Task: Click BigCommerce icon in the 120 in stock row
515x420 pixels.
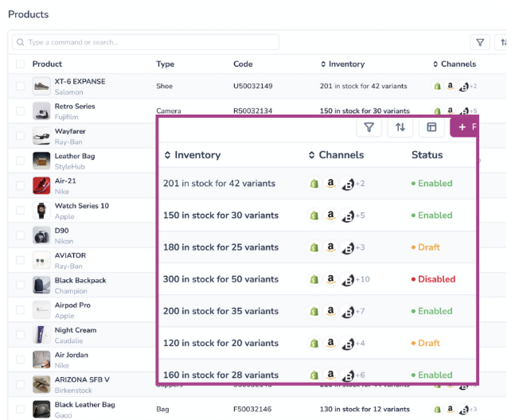Action: tap(347, 344)
